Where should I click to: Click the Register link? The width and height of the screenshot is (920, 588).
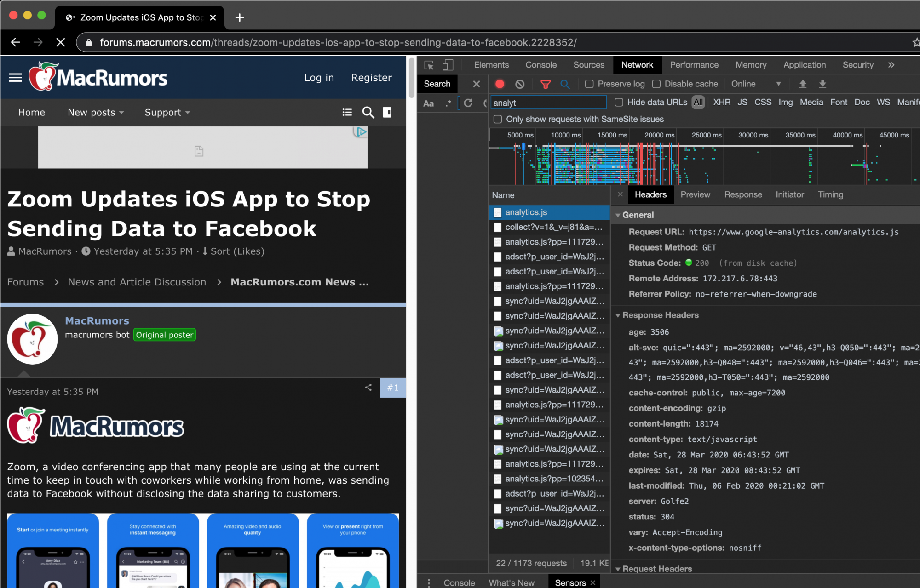[x=372, y=78]
